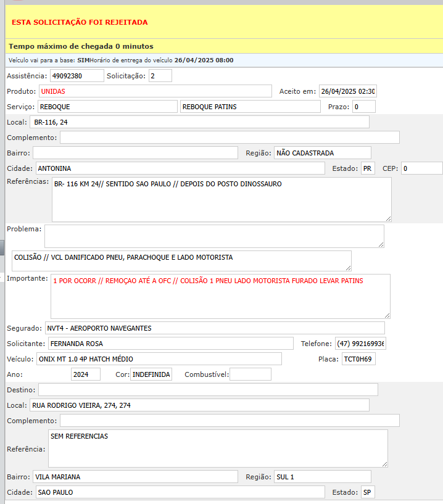Click the vehicle delivery time 26/04/2025 08:00

(x=204, y=60)
